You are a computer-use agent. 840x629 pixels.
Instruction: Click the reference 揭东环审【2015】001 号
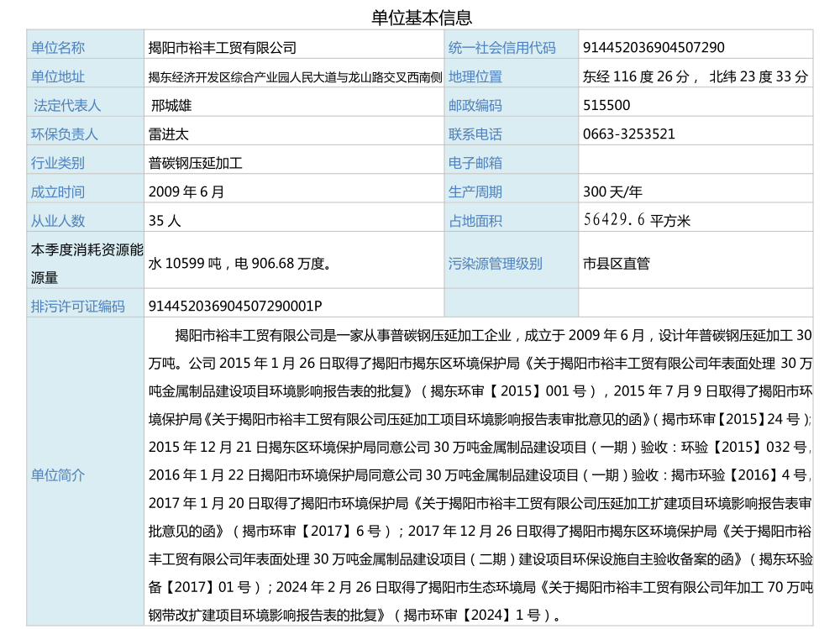tap(508, 391)
